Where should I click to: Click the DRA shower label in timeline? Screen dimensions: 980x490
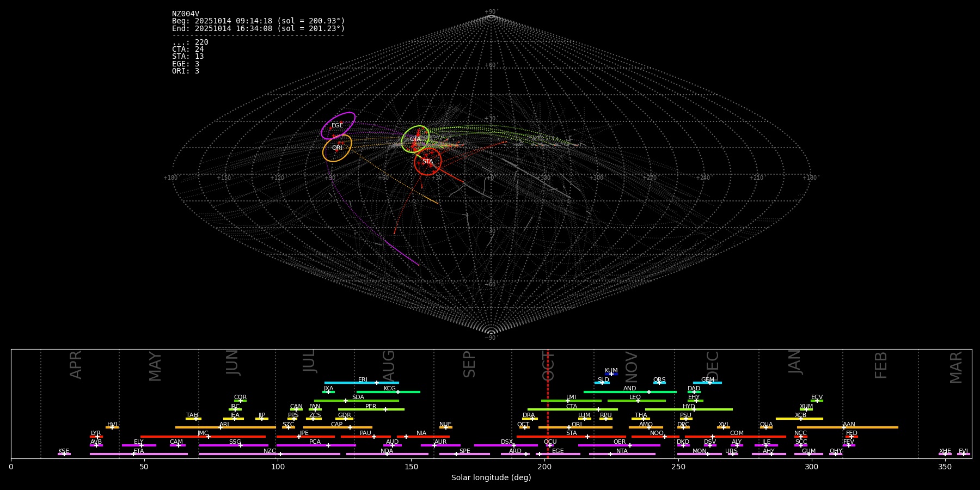coord(529,415)
